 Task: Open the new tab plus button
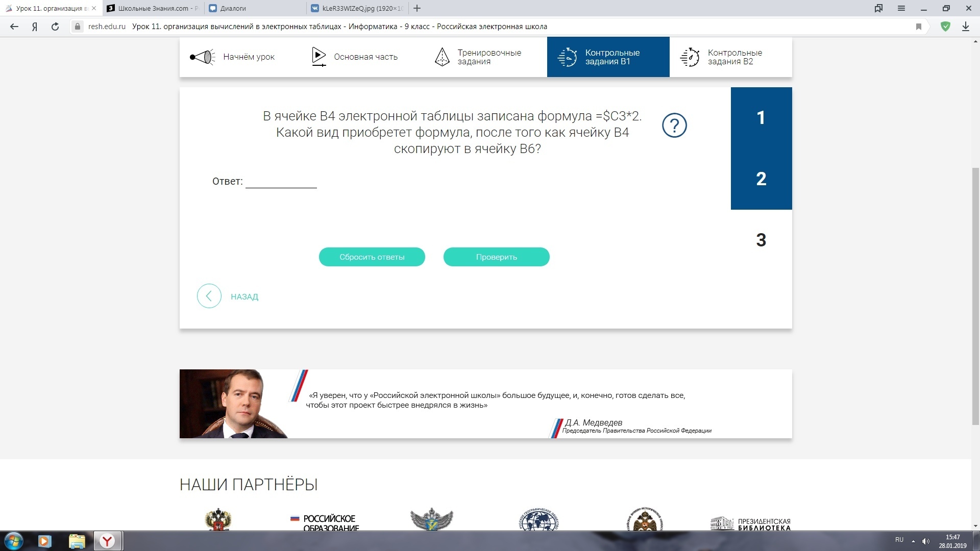[417, 8]
